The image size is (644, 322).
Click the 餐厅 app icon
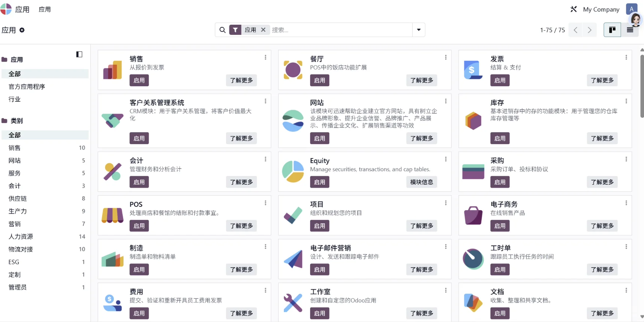pos(293,70)
